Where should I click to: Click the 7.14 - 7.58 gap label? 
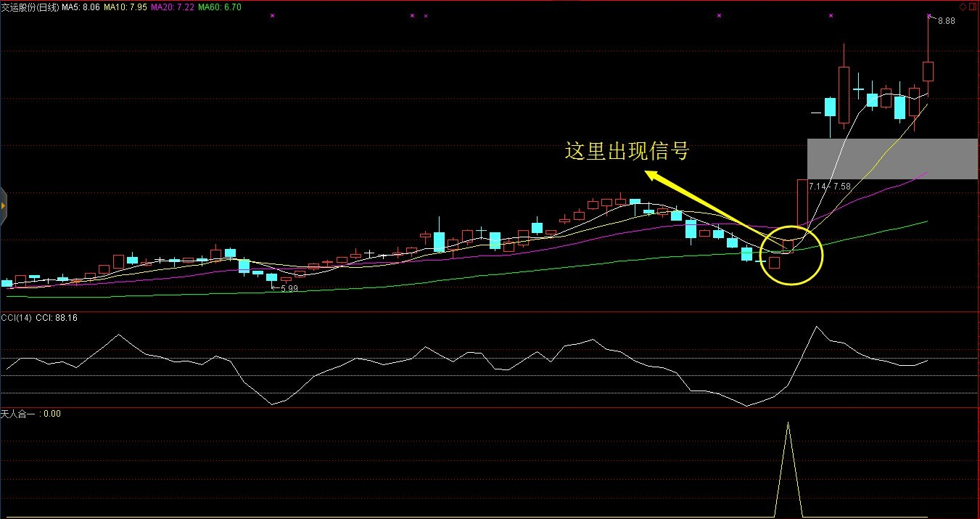(x=830, y=187)
